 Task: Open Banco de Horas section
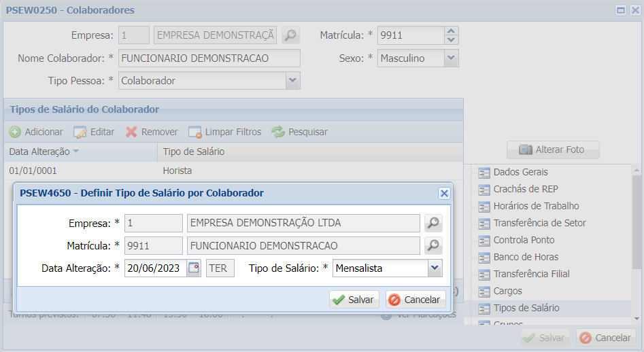click(526, 258)
